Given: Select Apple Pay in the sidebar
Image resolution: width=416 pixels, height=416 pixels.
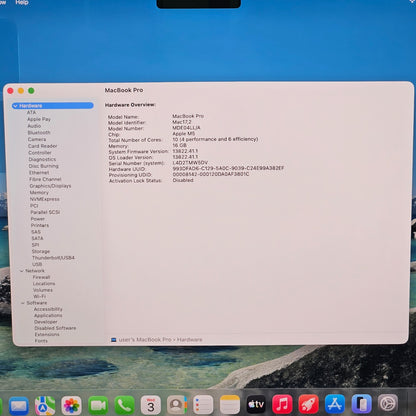Looking at the screenshot, I should tap(39, 119).
